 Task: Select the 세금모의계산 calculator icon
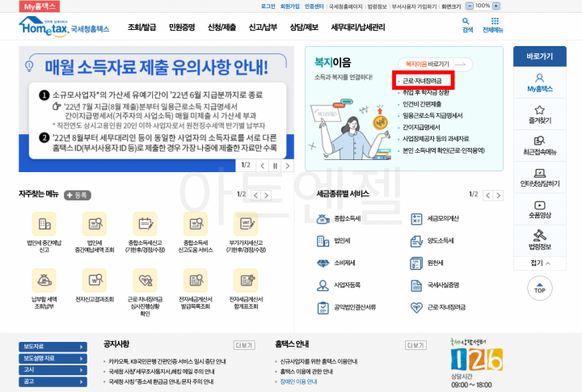pyautogui.click(x=416, y=219)
